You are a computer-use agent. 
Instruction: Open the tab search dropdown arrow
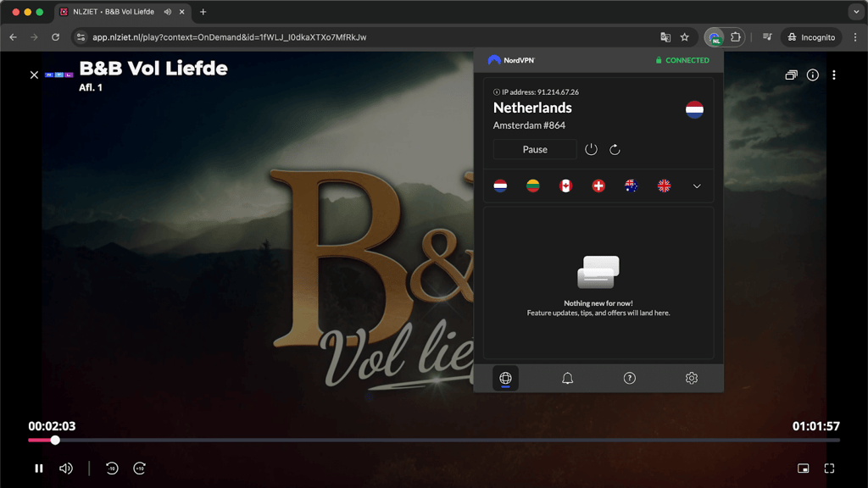click(856, 12)
